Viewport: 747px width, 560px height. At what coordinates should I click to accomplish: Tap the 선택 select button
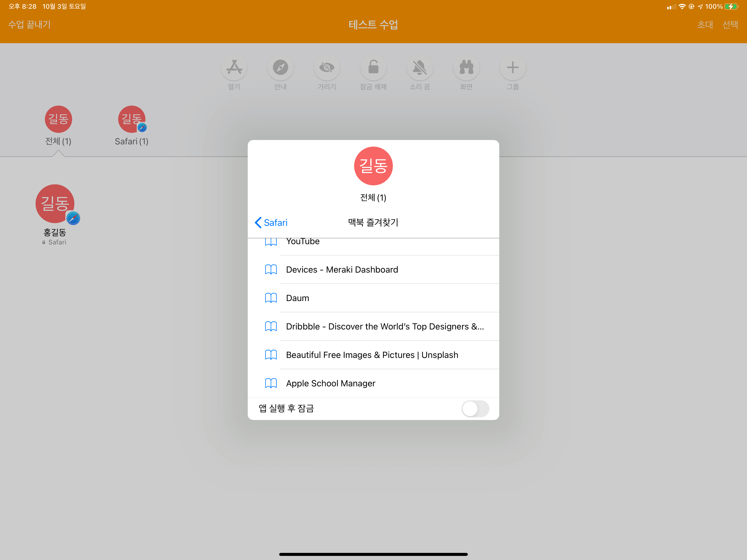730,24
